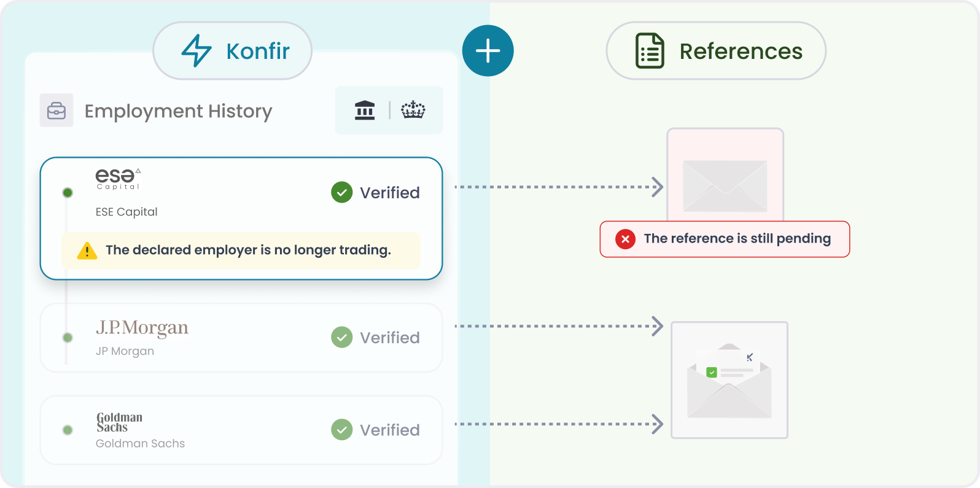The height and width of the screenshot is (488, 980).
Task: Click the ESE Capital timeline dot
Action: [x=68, y=193]
